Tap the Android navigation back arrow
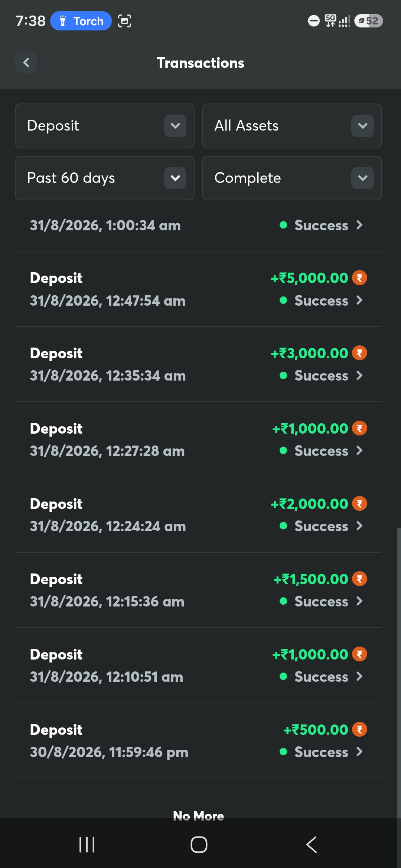 point(312,845)
